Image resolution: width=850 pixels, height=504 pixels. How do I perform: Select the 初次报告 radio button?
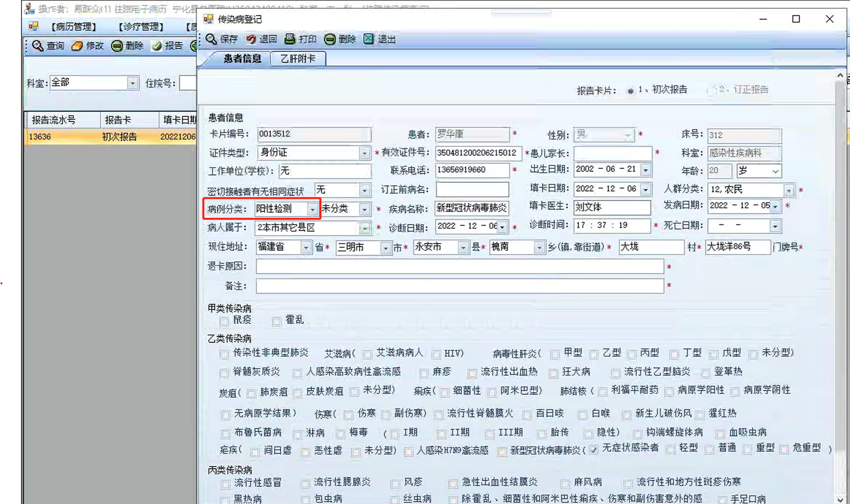click(x=630, y=91)
